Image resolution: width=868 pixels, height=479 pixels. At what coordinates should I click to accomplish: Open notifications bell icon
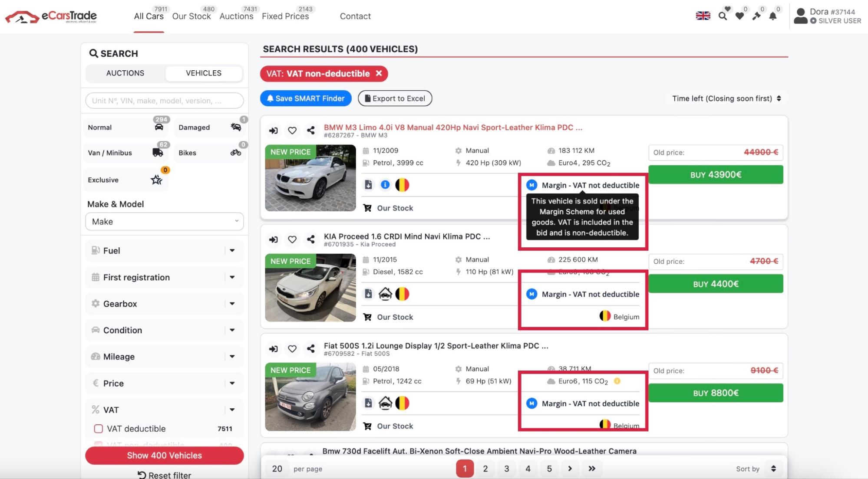[773, 16]
